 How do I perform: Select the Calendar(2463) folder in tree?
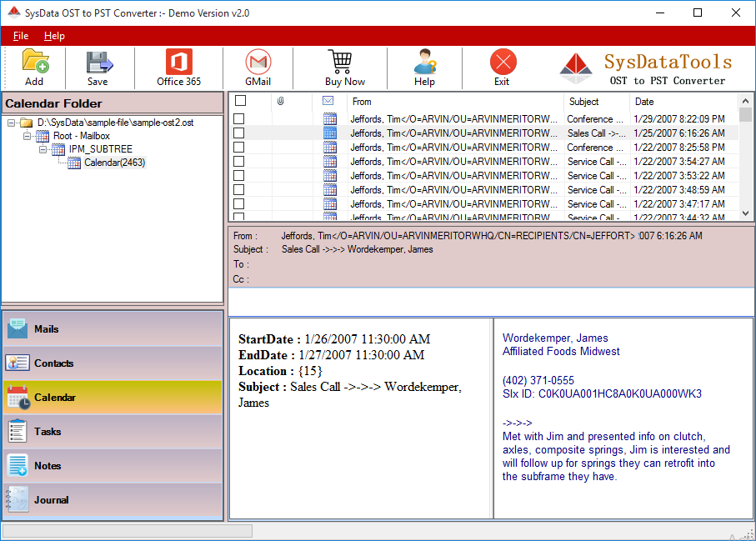pos(114,163)
